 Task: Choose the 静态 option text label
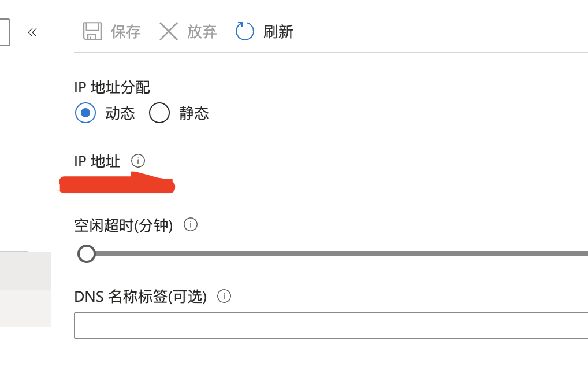click(194, 113)
